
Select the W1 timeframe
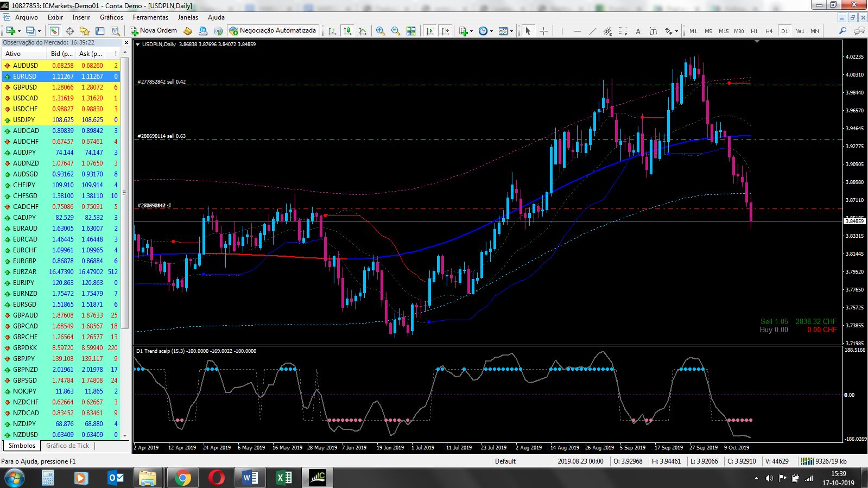pos(800,31)
